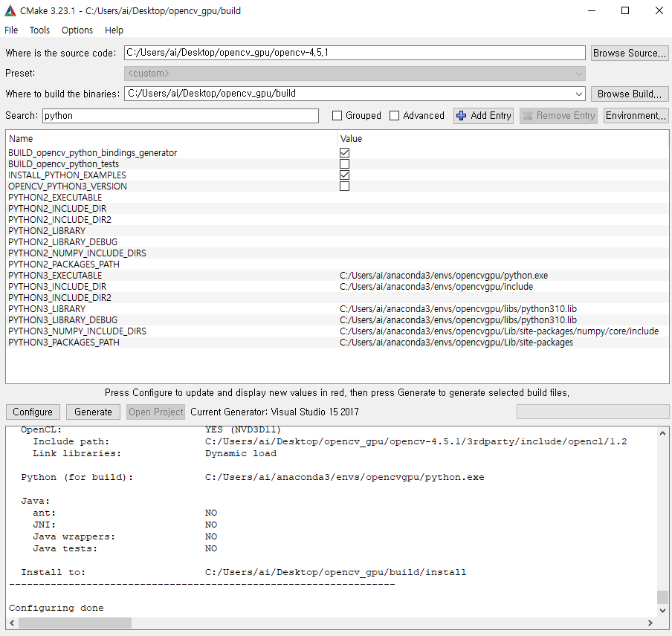This screenshot has height=636, width=672.
Task: Click Browse Source button
Action: pyautogui.click(x=629, y=53)
